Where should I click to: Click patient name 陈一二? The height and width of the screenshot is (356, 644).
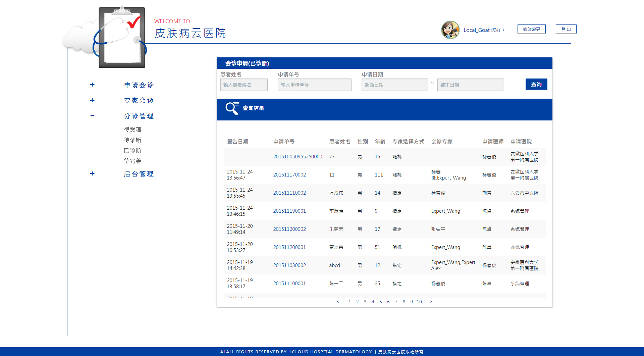[x=336, y=284]
